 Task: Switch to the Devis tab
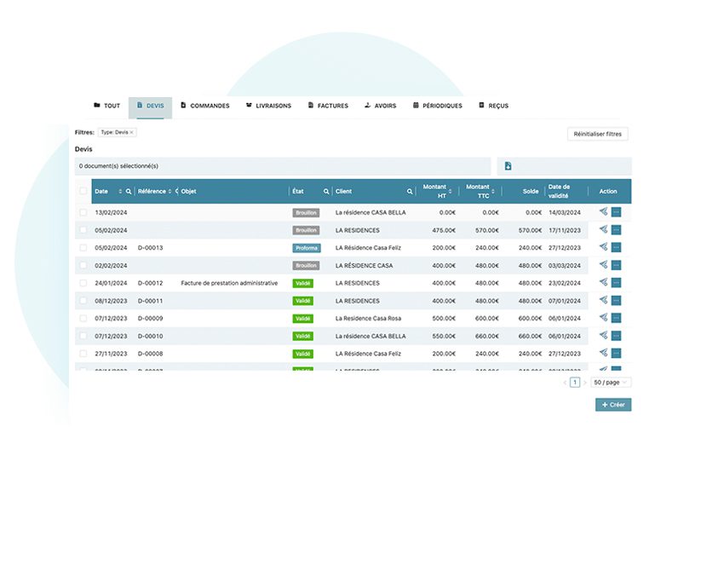[150, 106]
